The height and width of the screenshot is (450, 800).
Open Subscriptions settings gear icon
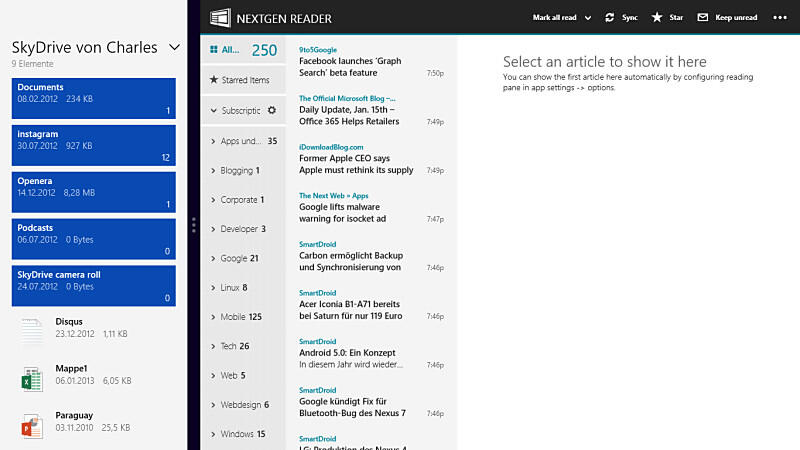tap(271, 110)
